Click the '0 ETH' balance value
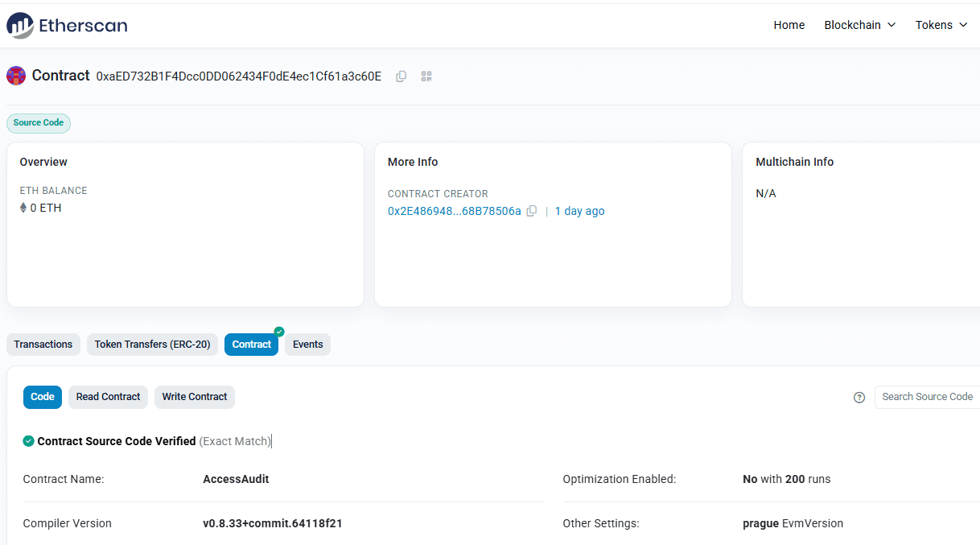Image resolution: width=980 pixels, height=545 pixels. [46, 208]
